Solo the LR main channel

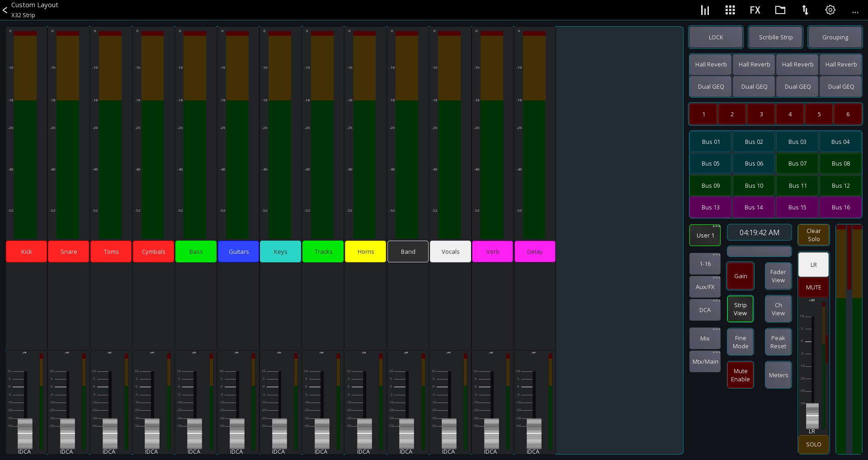click(x=814, y=444)
